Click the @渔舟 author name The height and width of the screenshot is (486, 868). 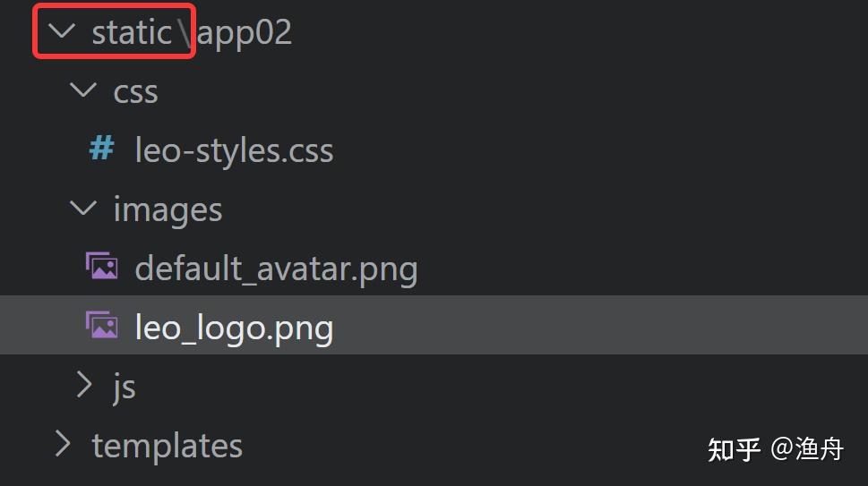pos(807,449)
